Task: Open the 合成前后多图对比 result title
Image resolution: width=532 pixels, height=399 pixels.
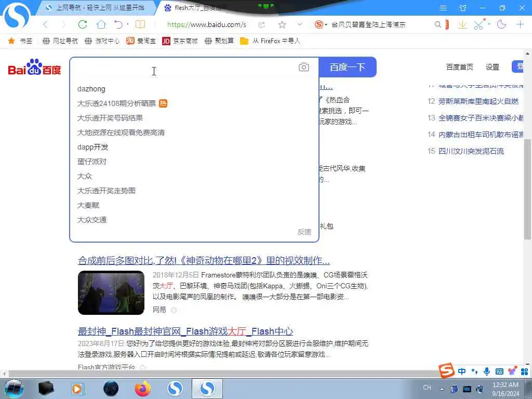Action: click(204, 261)
